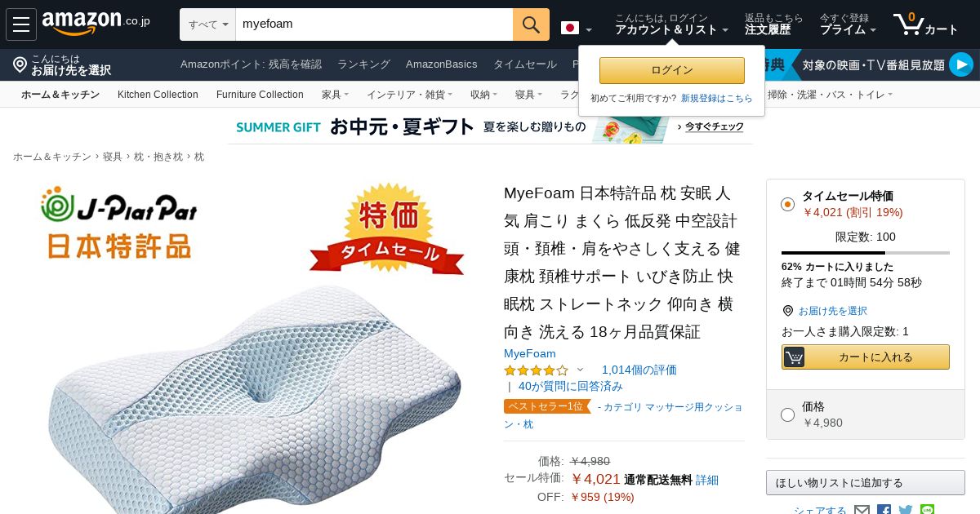This screenshot has width=980, height=514.
Task: Share via the Facebook icon
Action: coord(884,510)
